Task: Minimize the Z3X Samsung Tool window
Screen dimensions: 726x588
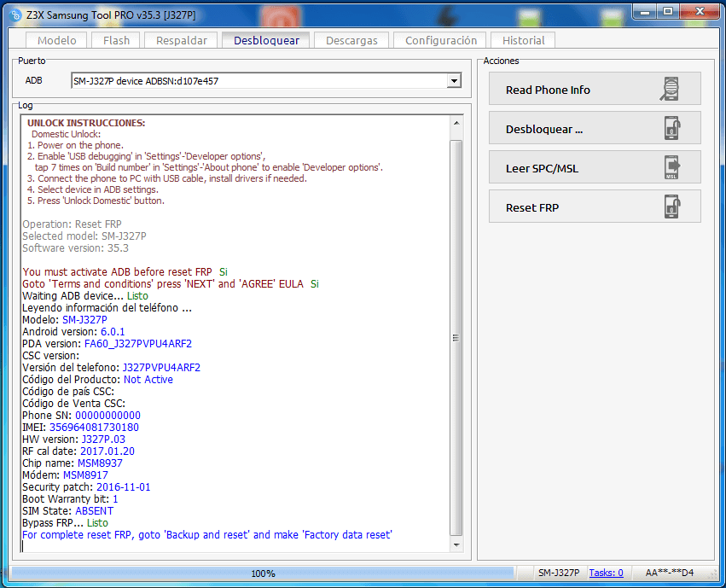Action: click(645, 12)
